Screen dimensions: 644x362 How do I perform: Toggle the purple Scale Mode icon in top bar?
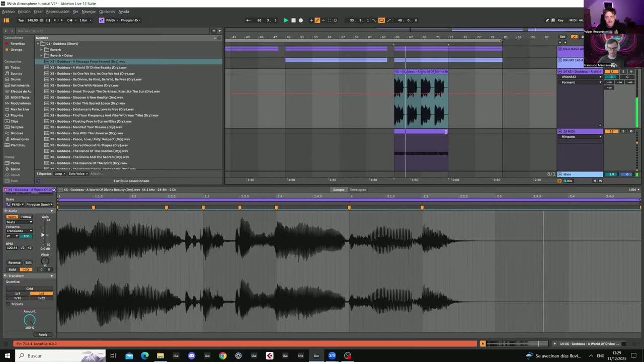(x=102, y=20)
